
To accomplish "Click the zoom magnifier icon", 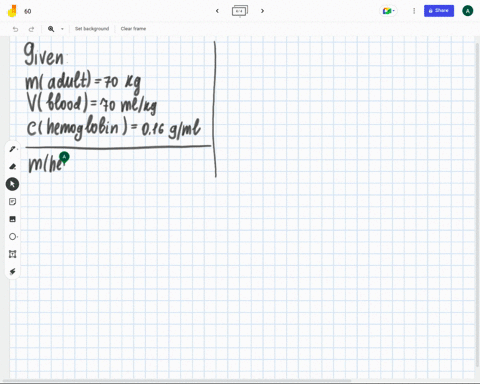I will pos(51,29).
